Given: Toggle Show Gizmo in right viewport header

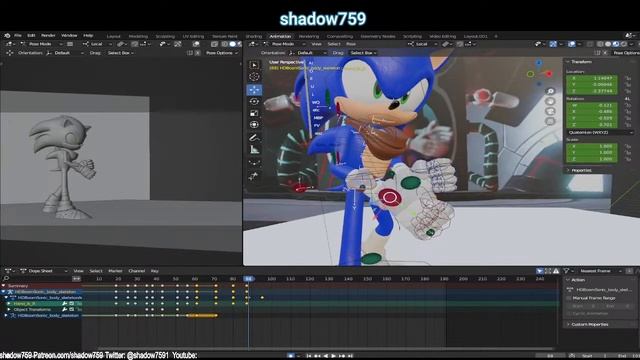Looking at the screenshot, I should [x=553, y=44].
